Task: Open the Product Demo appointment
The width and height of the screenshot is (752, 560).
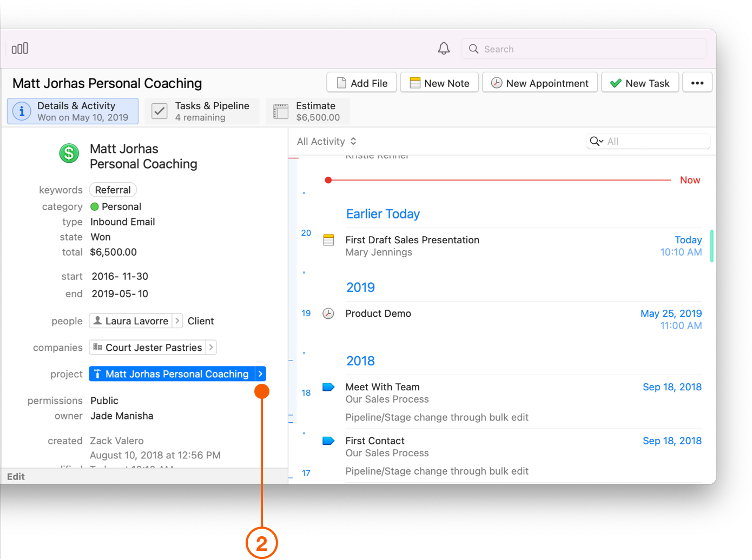Action: 378,314
